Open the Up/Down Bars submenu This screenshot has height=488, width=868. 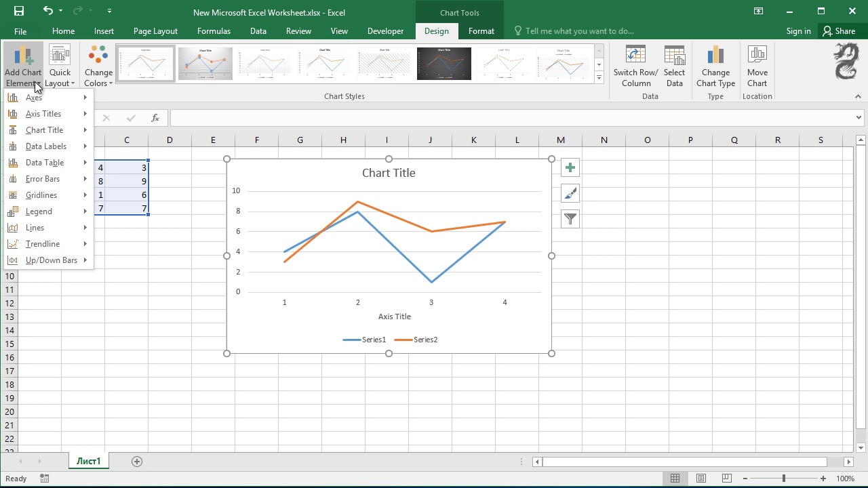(x=49, y=260)
